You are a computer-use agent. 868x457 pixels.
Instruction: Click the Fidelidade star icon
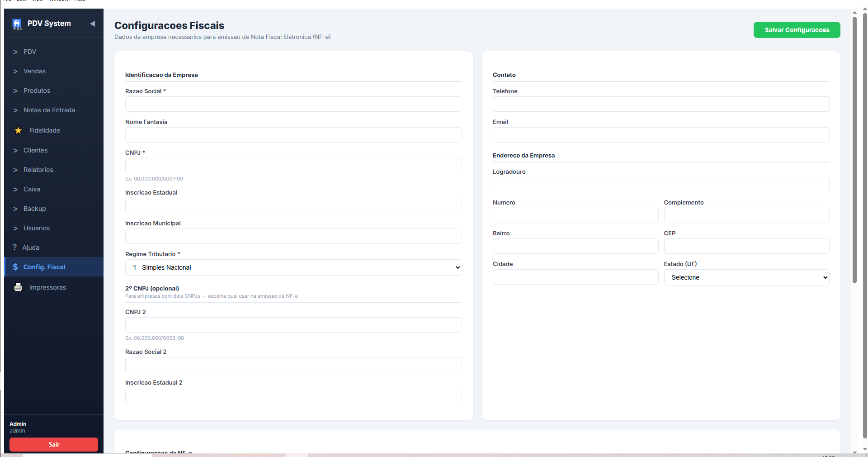click(18, 130)
